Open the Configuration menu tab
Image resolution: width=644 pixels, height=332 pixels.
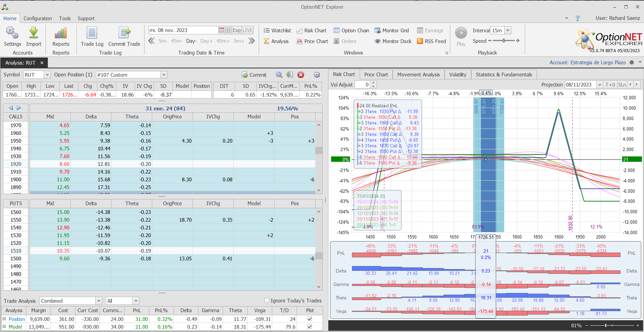click(x=38, y=19)
